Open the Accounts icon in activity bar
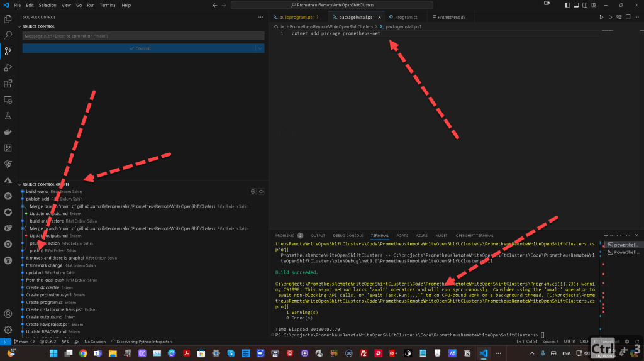The height and width of the screenshot is (361, 644). click(x=8, y=314)
